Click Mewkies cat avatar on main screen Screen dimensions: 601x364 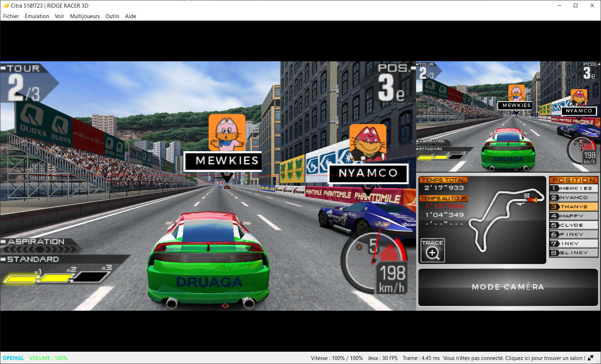tap(227, 133)
